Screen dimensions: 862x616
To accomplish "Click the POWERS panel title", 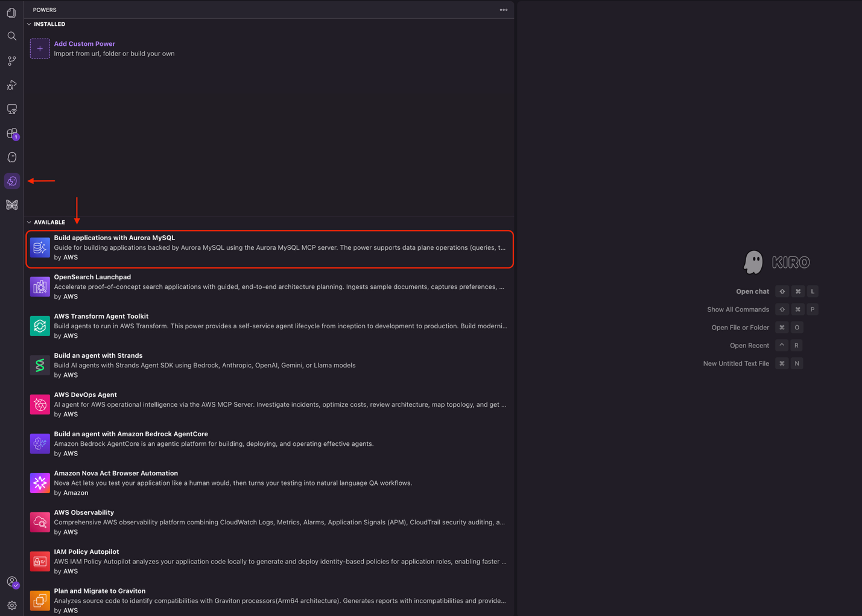I will (45, 10).
